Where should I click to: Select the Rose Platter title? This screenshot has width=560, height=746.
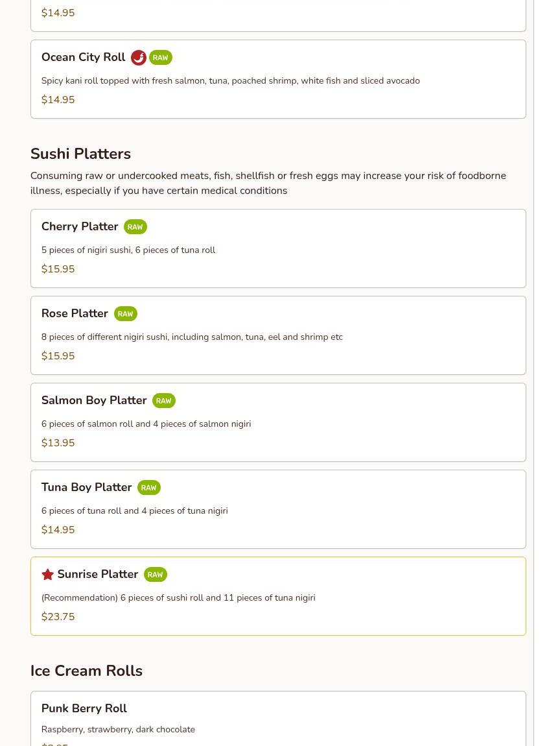point(75,313)
